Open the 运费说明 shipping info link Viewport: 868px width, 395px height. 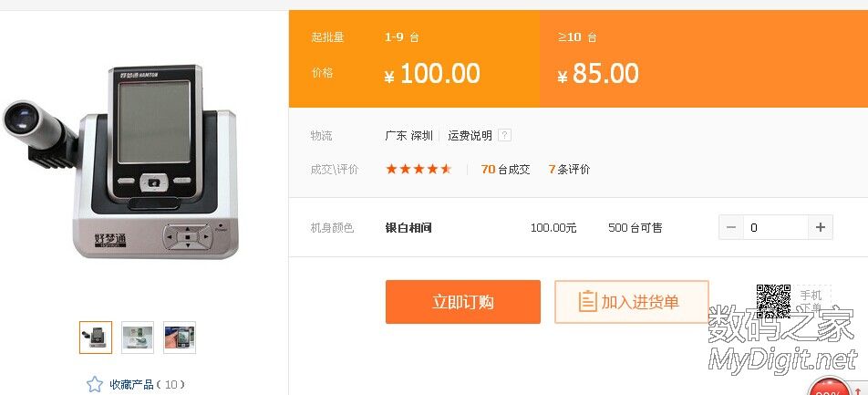pos(470,136)
